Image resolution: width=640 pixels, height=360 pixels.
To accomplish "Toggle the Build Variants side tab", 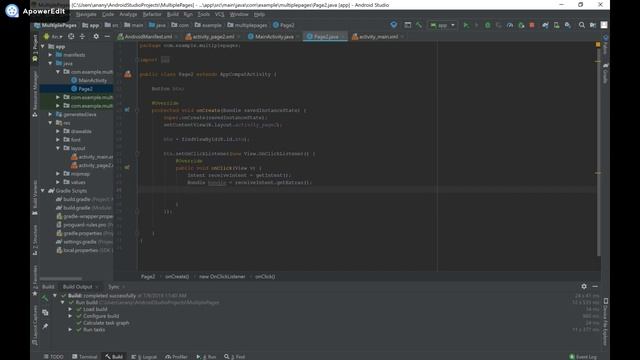I will pos(35,197).
